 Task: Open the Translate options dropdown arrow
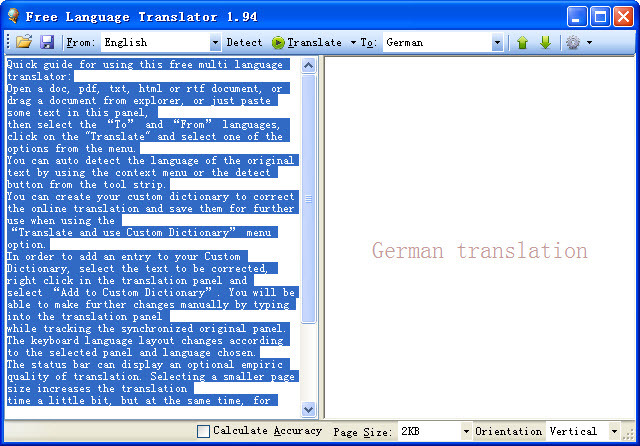[x=353, y=42]
